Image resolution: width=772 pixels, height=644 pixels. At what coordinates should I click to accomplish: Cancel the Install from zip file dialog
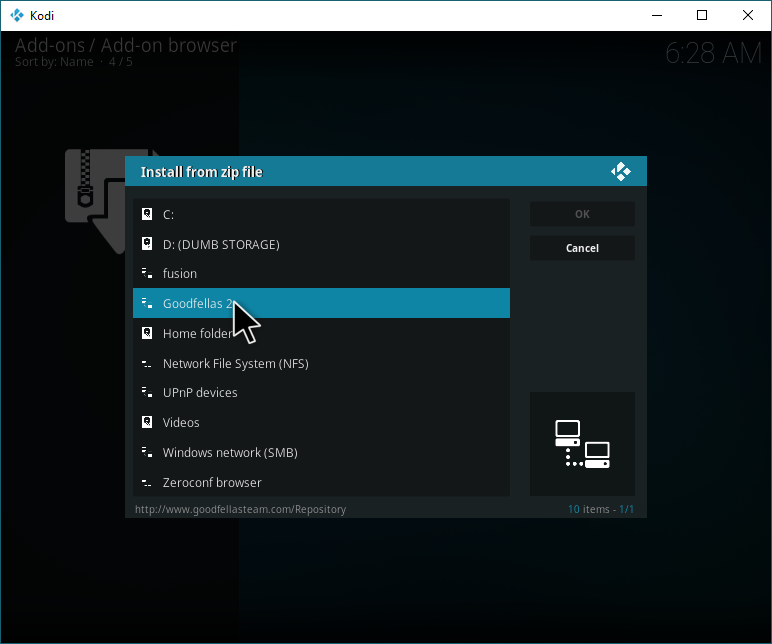point(582,248)
